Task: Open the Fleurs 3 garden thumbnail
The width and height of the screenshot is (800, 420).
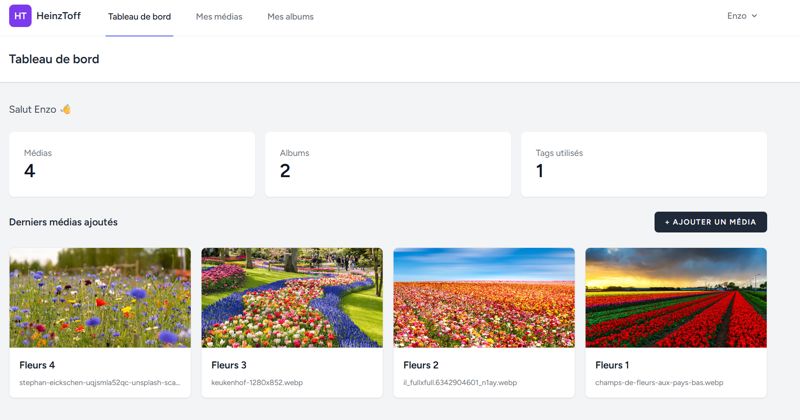Action: (292, 298)
